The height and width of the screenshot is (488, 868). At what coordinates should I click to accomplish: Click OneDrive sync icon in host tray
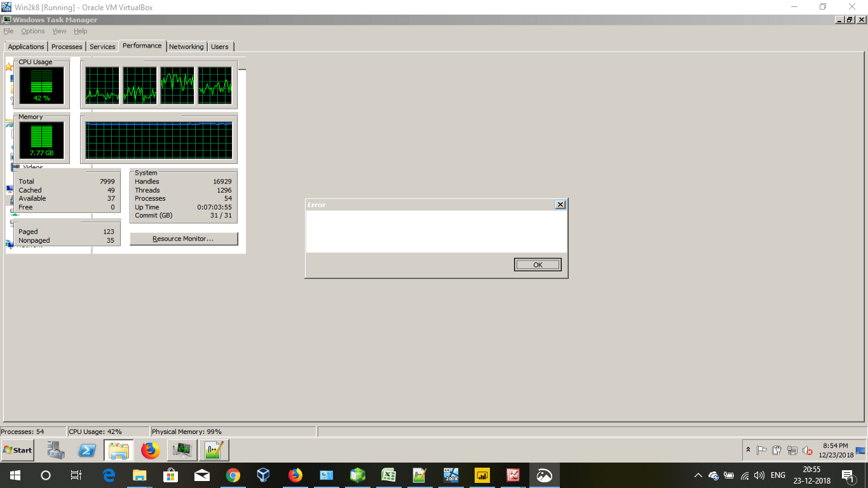click(713, 475)
